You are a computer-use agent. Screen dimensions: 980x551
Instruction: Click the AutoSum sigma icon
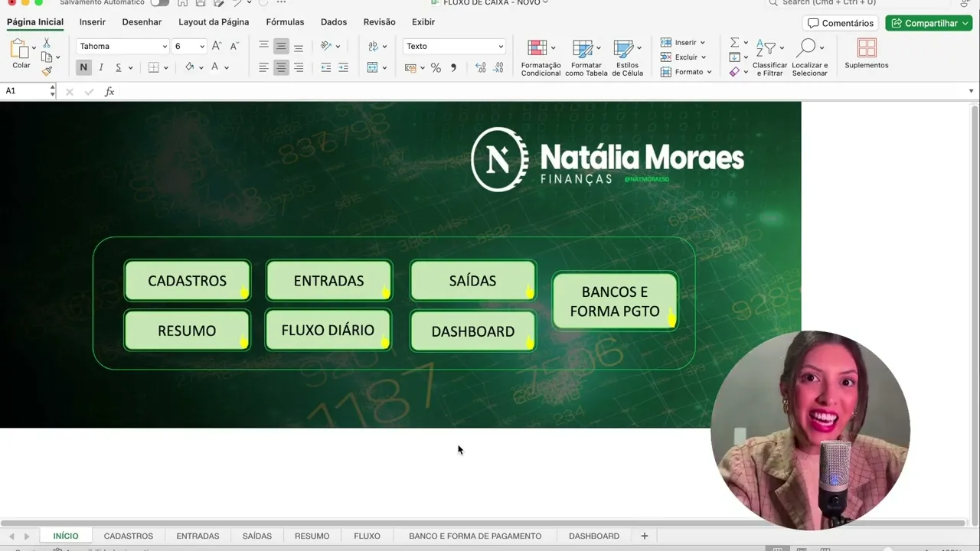pyautogui.click(x=734, y=43)
